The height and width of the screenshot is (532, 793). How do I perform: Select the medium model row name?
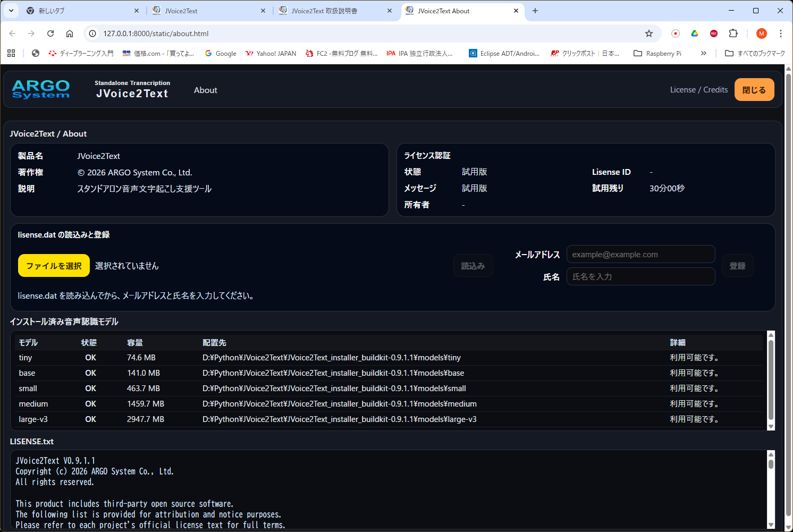click(x=33, y=404)
